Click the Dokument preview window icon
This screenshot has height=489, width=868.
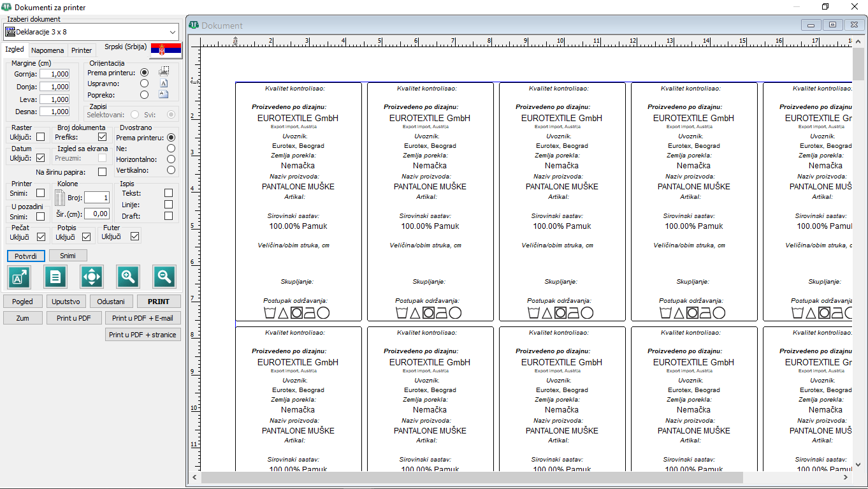coord(194,26)
